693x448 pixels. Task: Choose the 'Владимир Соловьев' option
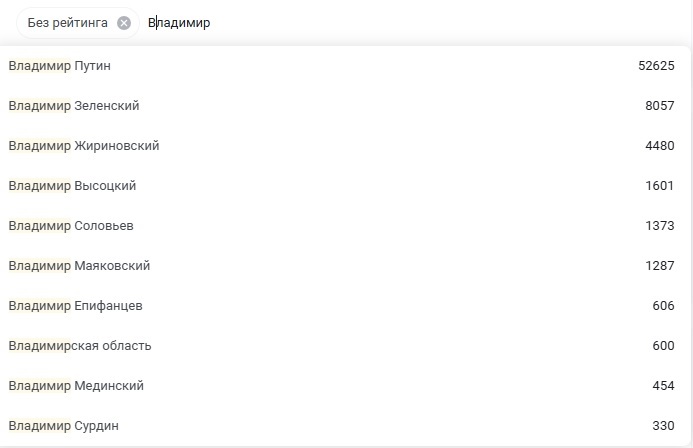[x=346, y=226]
